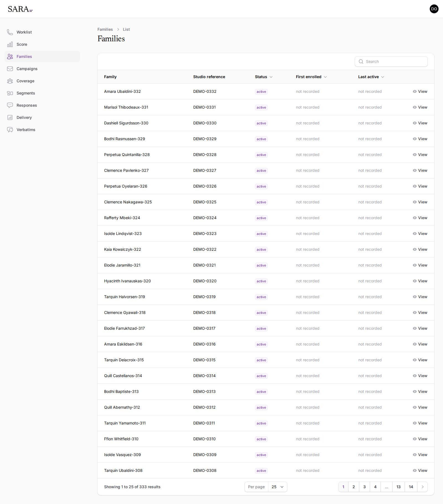
Task: Click family name Quill Abernathy-312
Action: [x=122, y=407]
